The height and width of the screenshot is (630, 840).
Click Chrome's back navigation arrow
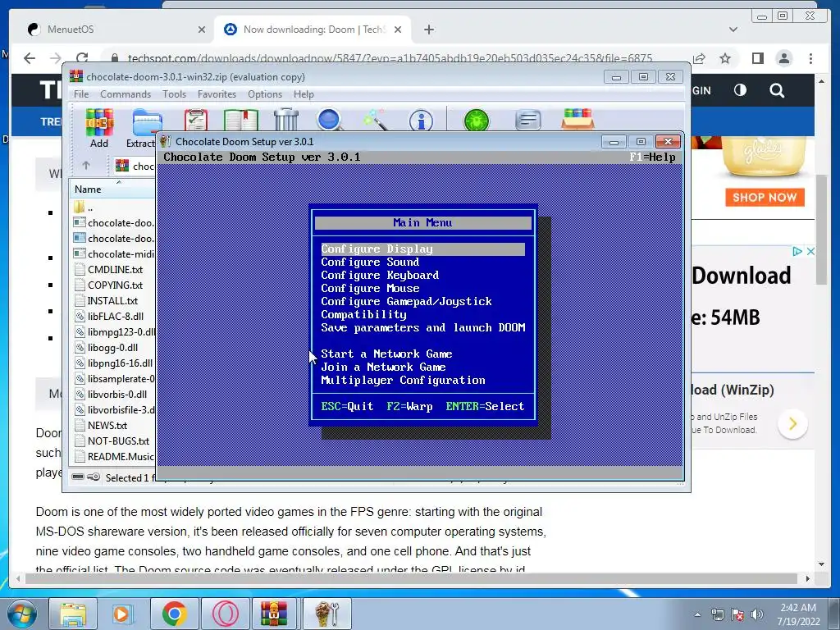[x=30, y=58]
